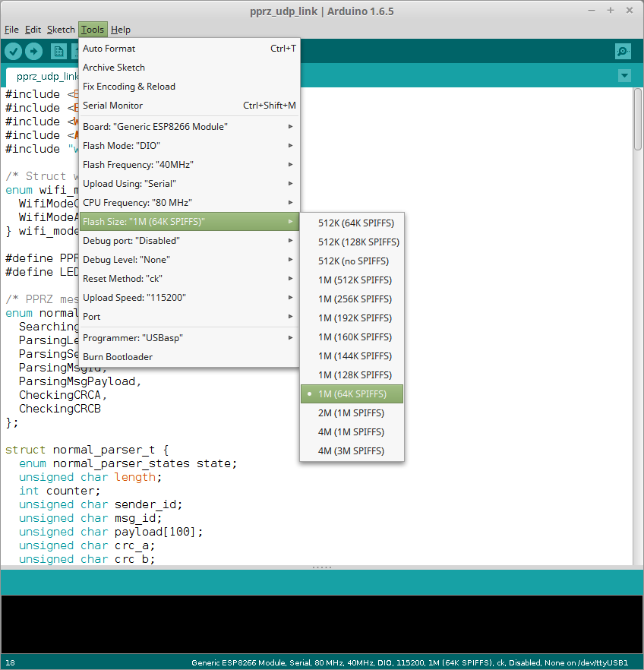The image size is (644, 670).
Task: Select flash size 1M (160K SPIFFS)
Action: pos(352,337)
